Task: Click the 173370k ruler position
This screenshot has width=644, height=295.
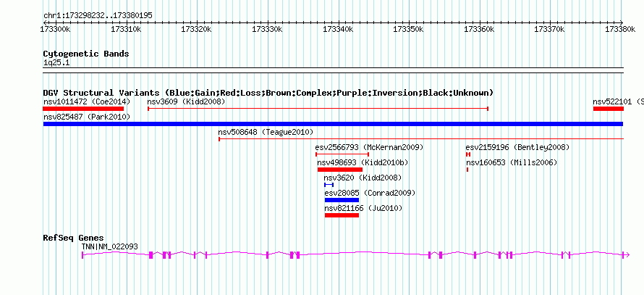Action: click(x=551, y=30)
